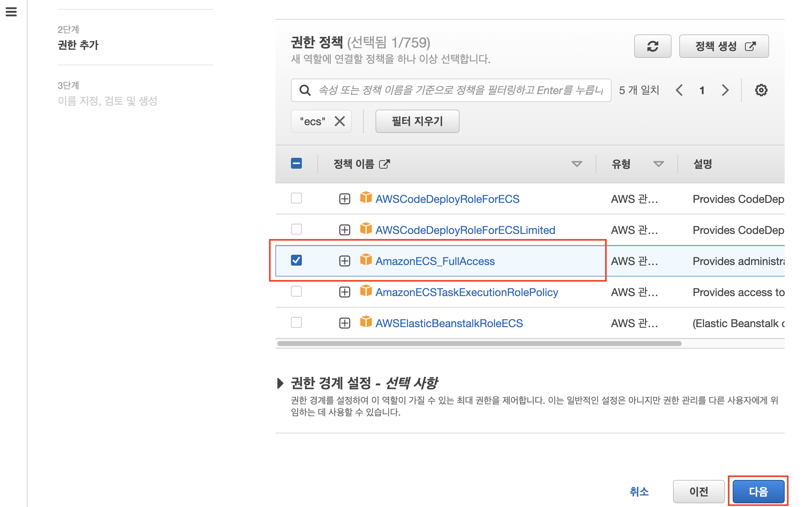Remove the "ecs" filter tag

[339, 121]
